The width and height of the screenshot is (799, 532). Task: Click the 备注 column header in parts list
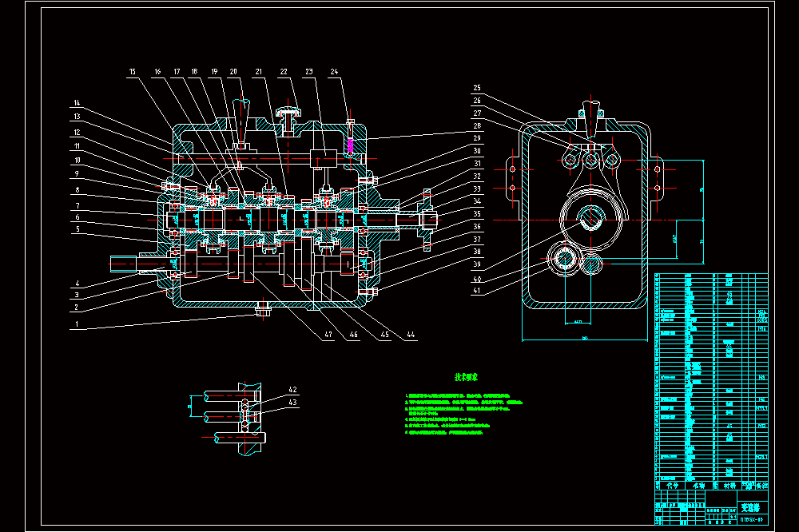pyautogui.click(x=761, y=486)
